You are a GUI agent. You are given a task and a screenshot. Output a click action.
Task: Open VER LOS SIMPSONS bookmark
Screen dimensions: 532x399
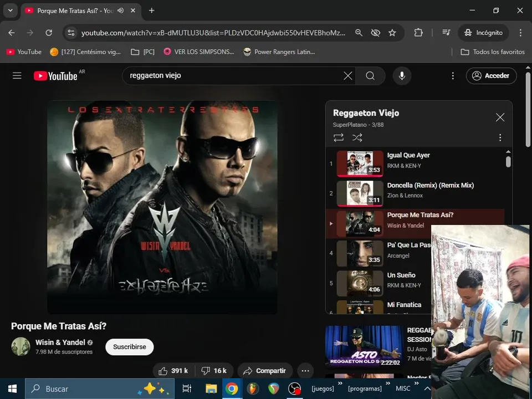tap(199, 52)
